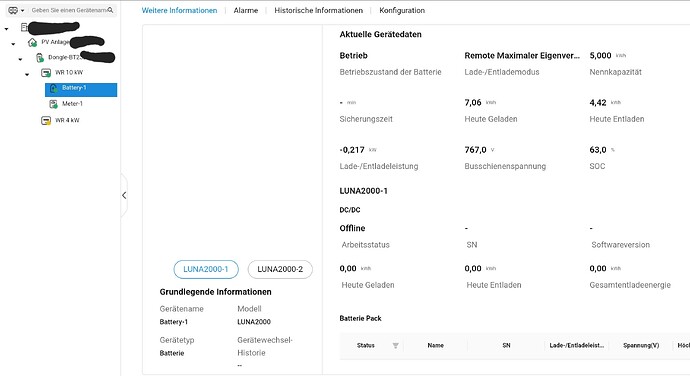Click the Grundlegende Informationen heading
This screenshot has width=690, height=376.
[x=215, y=292]
